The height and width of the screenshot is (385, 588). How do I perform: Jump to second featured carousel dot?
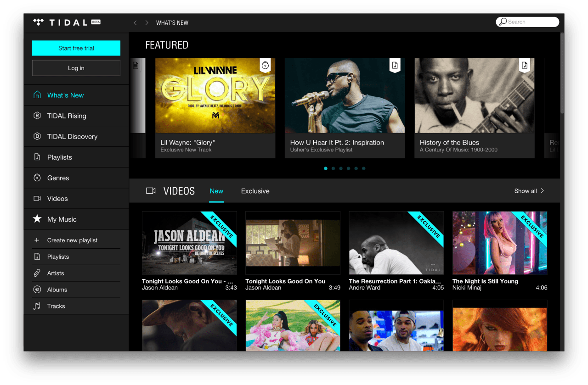point(333,168)
